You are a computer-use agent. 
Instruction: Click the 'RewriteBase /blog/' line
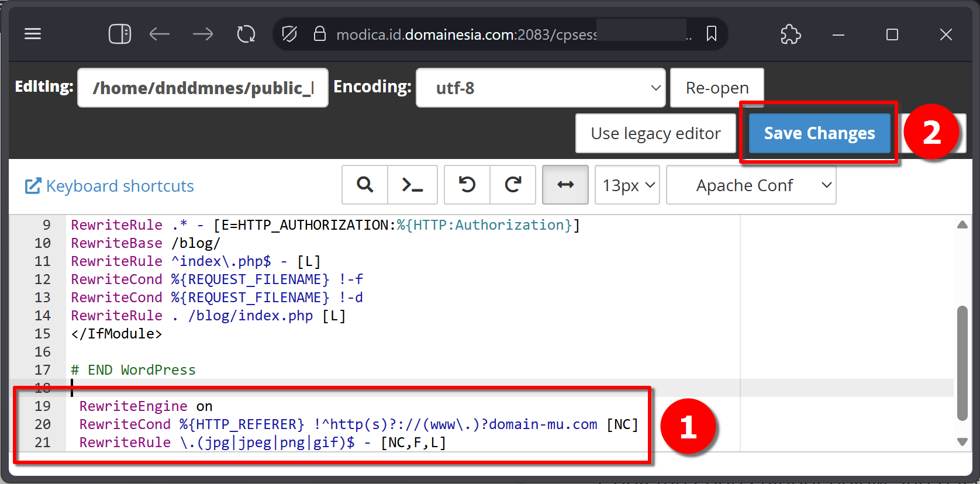tap(146, 243)
